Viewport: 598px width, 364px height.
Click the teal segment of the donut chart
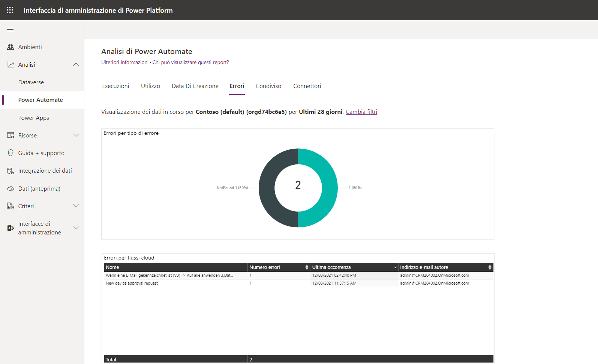[x=330, y=188]
